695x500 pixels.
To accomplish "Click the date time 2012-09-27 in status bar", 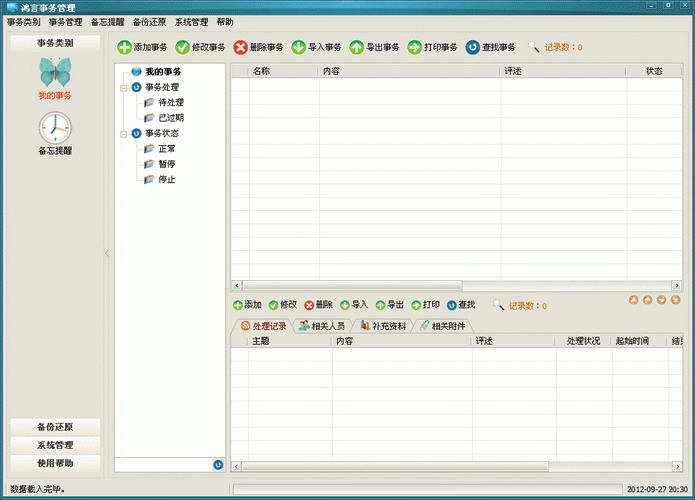I will [x=657, y=489].
